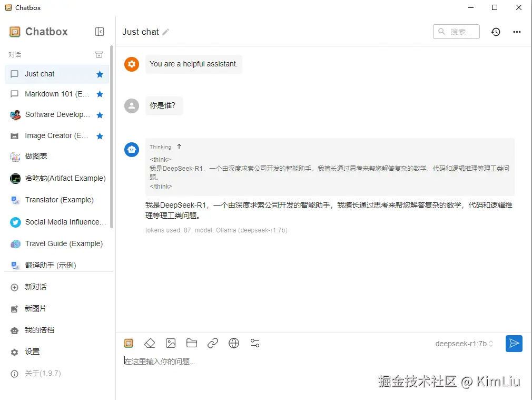Click the message input box
This screenshot has height=400, width=532.
pyautogui.click(x=322, y=362)
